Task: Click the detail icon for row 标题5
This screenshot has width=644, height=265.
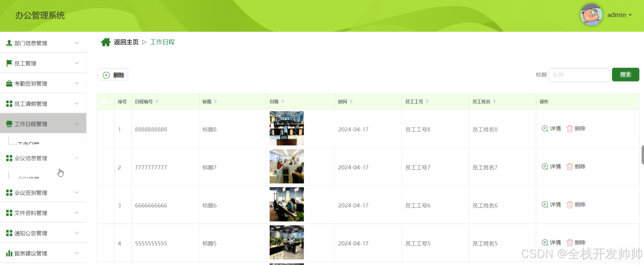Action: coord(545,243)
